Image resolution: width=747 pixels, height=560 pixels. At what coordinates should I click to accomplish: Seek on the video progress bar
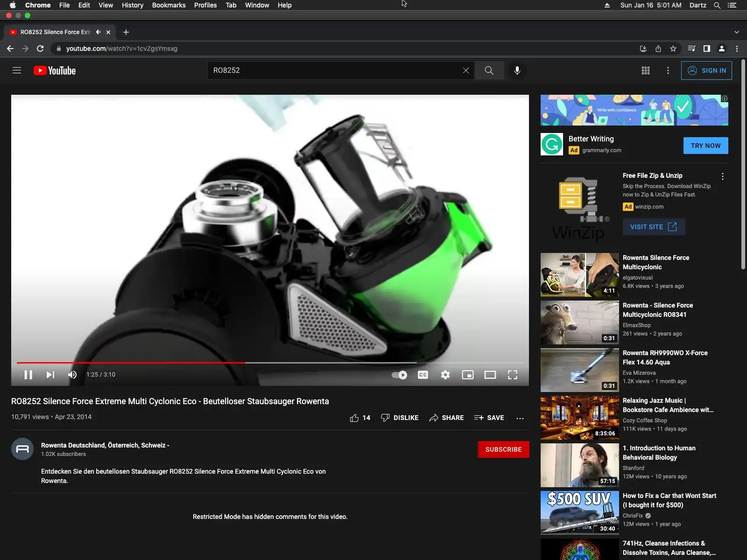point(270,363)
